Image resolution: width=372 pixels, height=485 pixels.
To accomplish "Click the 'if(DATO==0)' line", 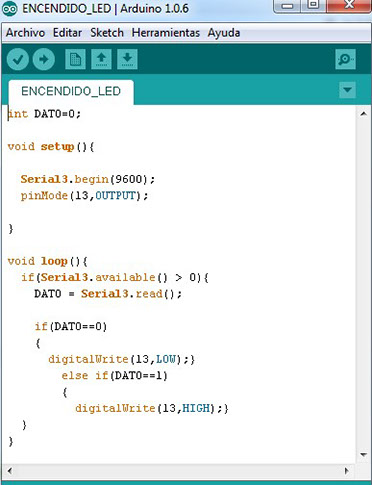I will click(x=71, y=326).
